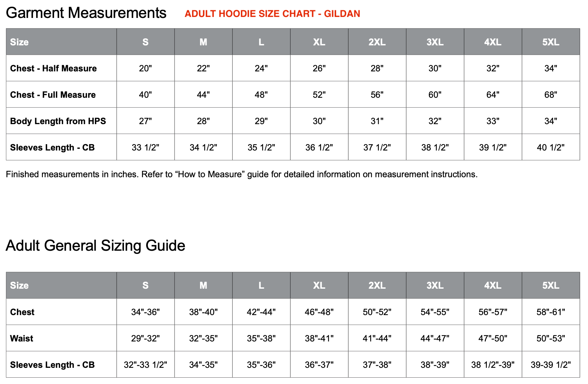Select the Waist row label
Image resolution: width=588 pixels, height=384 pixels.
point(22,338)
